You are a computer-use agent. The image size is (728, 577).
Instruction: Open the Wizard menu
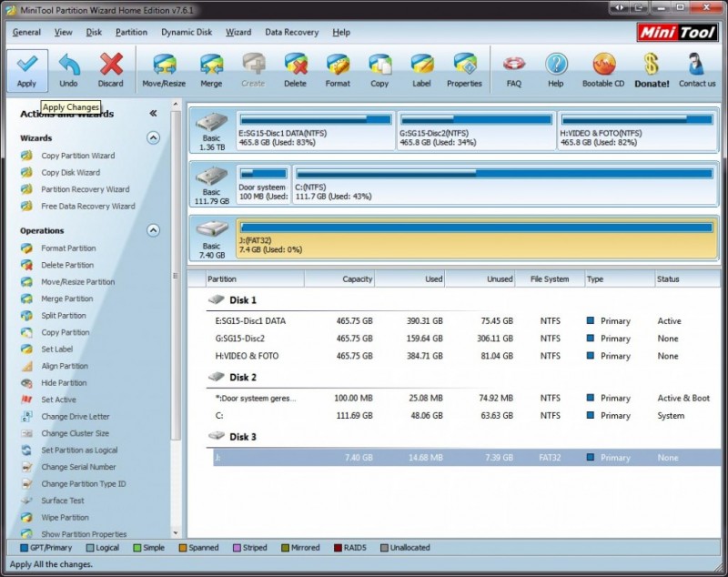point(238,32)
